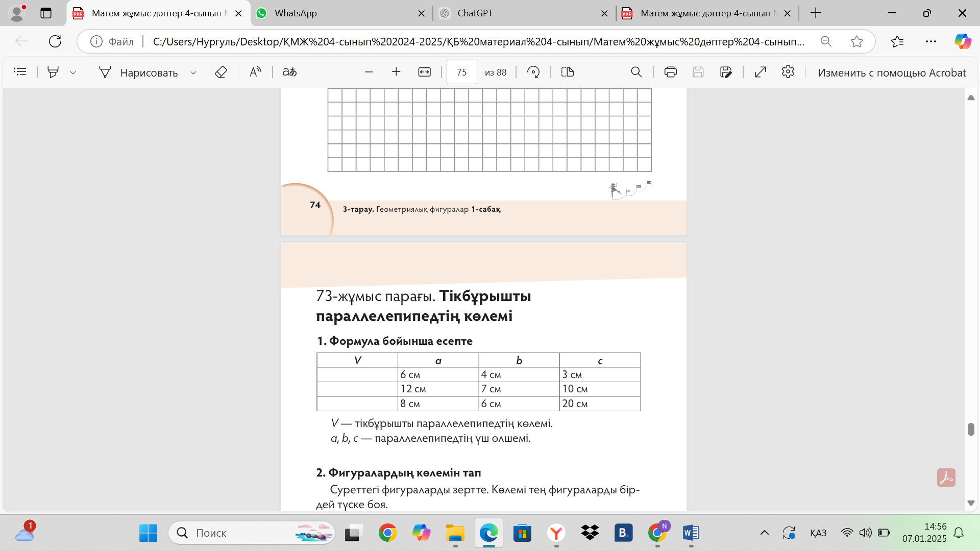Open Google Chrome from taskbar
Image resolution: width=980 pixels, height=551 pixels.
coord(387,533)
